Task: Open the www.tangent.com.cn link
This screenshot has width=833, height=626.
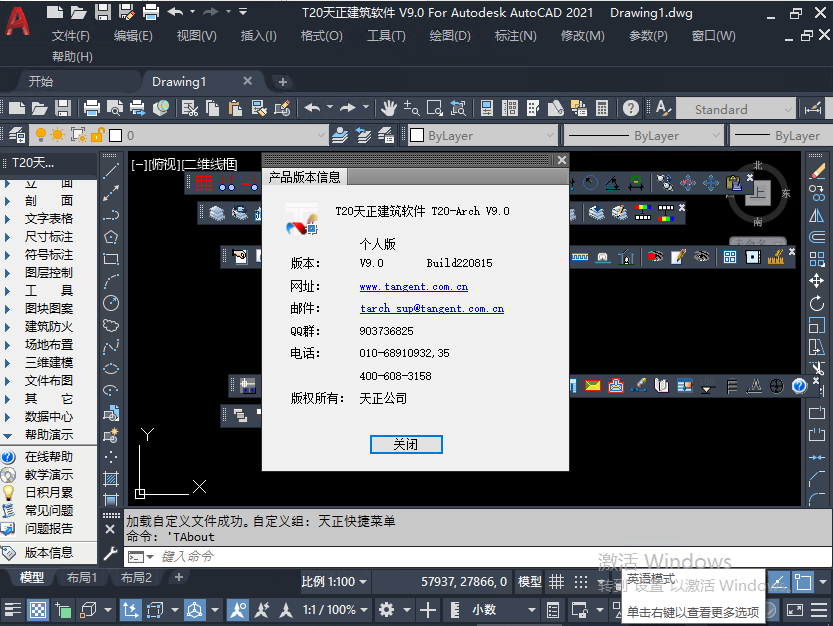Action: pos(414,287)
